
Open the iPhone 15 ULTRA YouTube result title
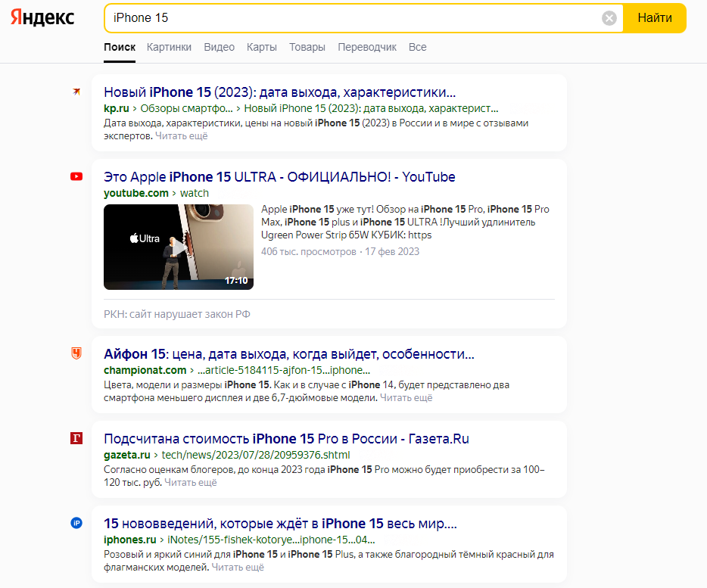[x=279, y=177]
